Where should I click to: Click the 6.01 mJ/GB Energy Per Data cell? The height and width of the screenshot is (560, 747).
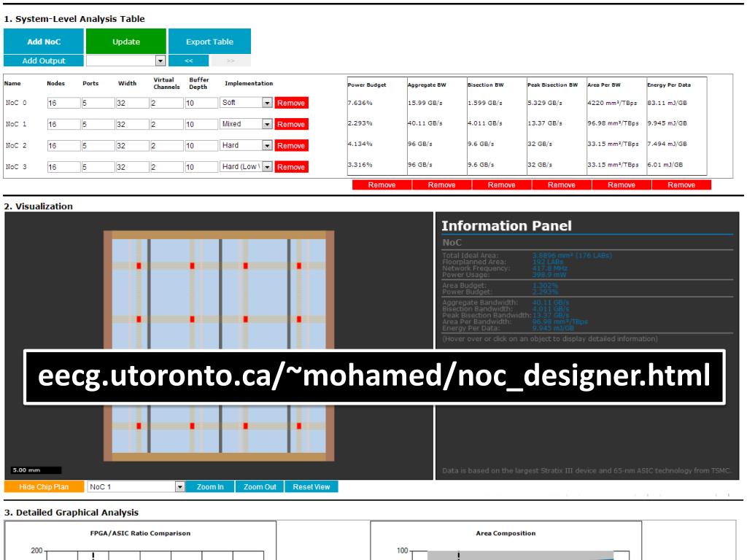click(665, 165)
